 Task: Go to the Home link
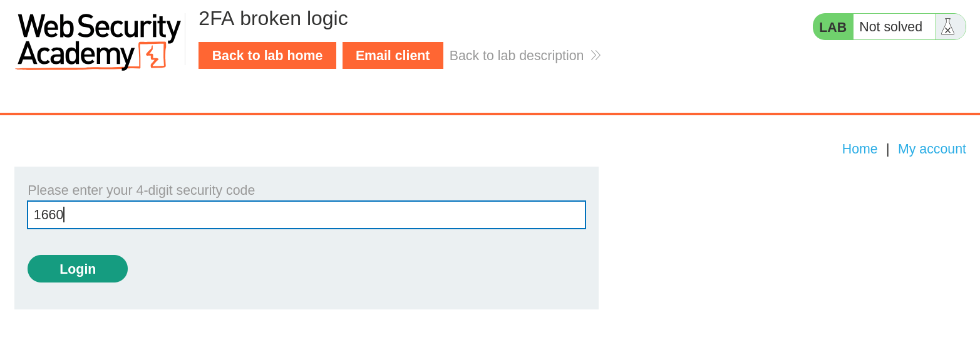(x=859, y=149)
